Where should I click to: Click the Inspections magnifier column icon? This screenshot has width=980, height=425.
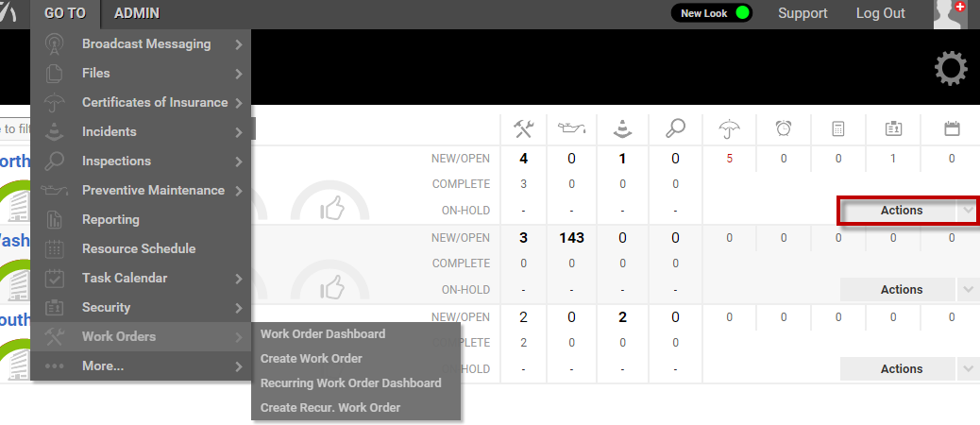(675, 128)
